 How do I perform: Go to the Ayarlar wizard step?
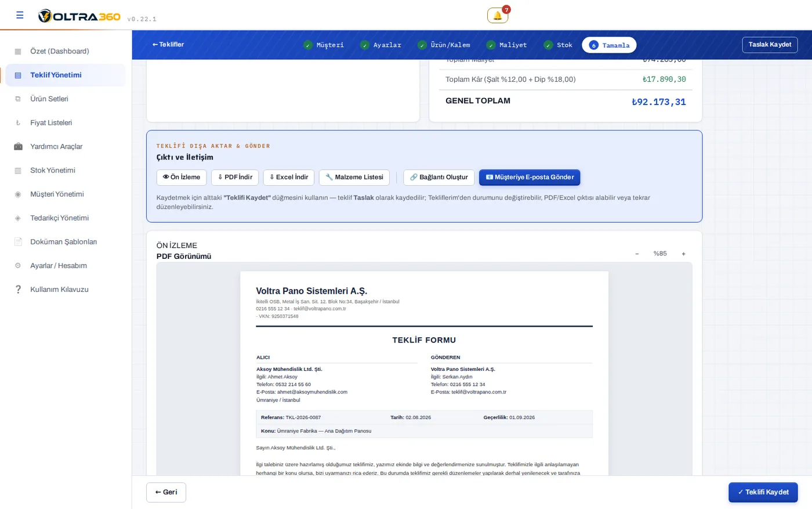380,45
